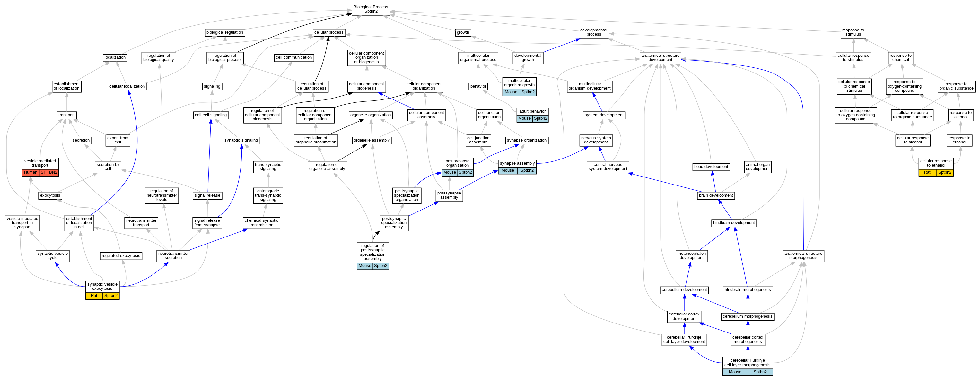
Task: Click the 'localization' node
Action: 115,58
